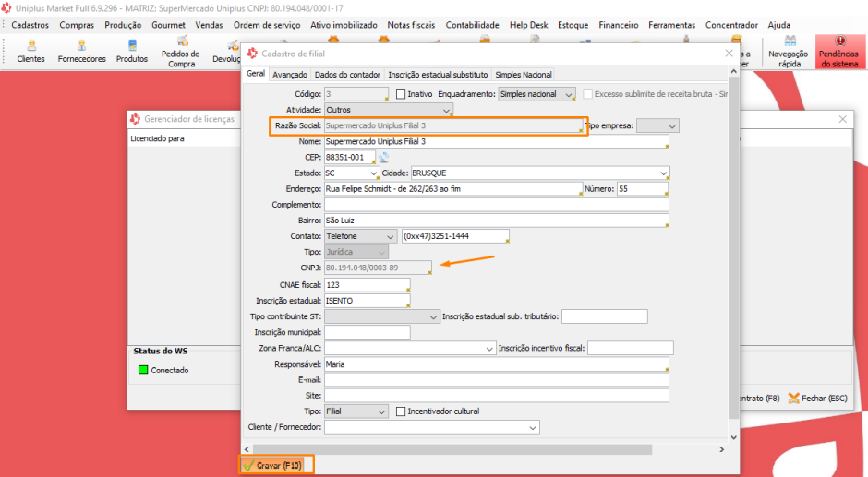Screen dimensions: 868x477
Task: Switch to the Avançado tab
Action: pyautogui.click(x=290, y=75)
